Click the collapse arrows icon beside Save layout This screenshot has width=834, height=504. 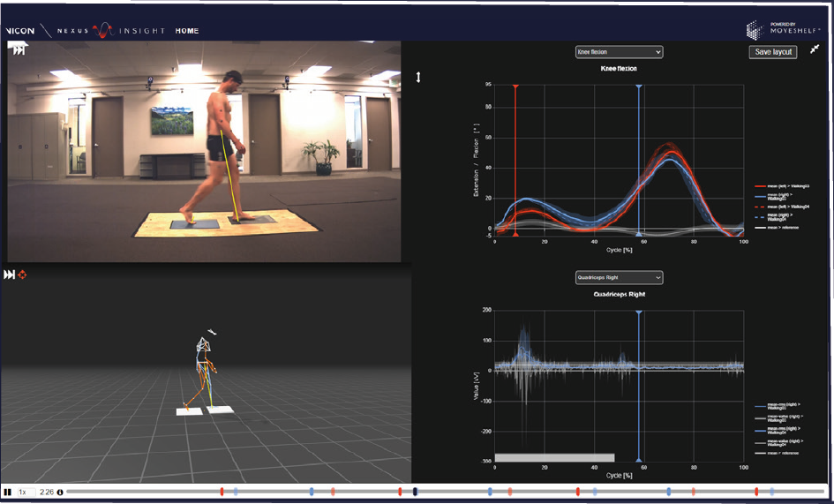814,51
